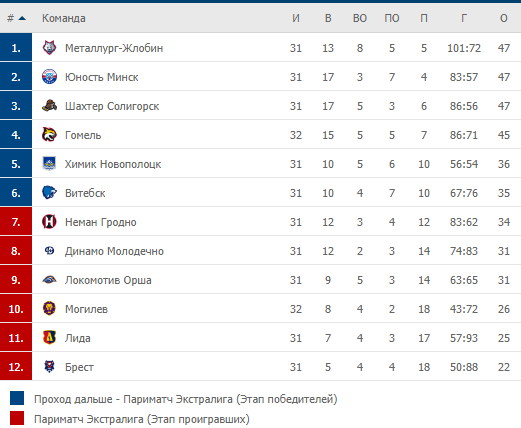Select the Команда column header

tap(64, 18)
